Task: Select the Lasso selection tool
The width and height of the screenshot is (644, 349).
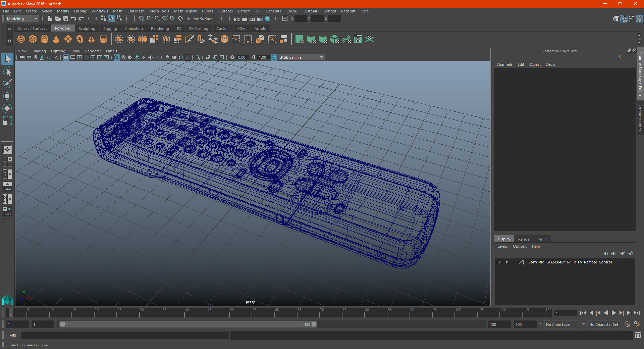Action: point(7,71)
